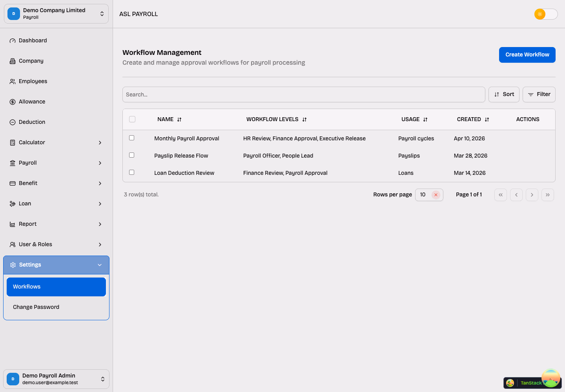This screenshot has height=392, width=565.
Task: Click the Allowance dollar icon
Action: click(x=12, y=102)
